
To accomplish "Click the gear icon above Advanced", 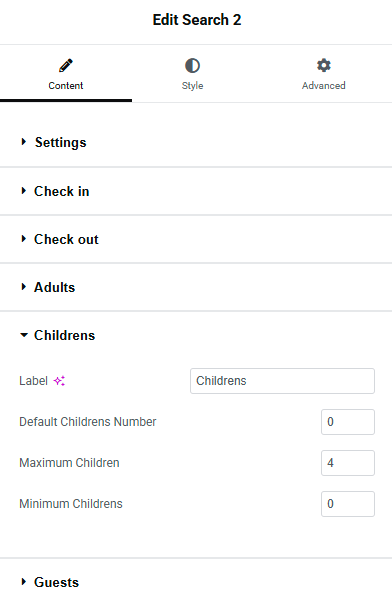I will point(324,65).
